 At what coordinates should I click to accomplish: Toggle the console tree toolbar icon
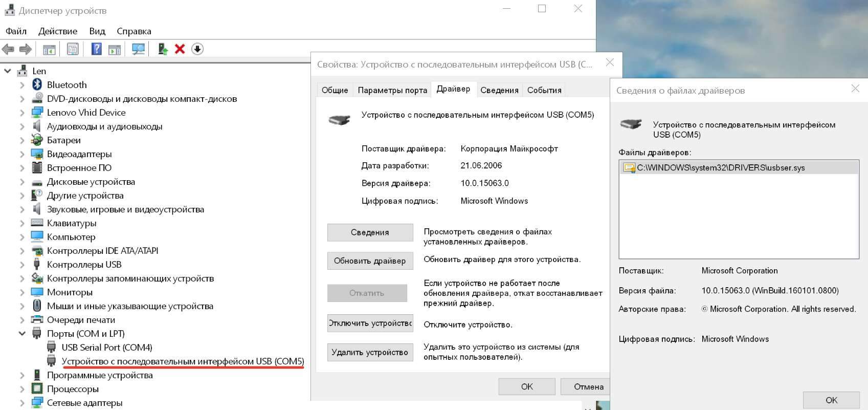point(49,49)
